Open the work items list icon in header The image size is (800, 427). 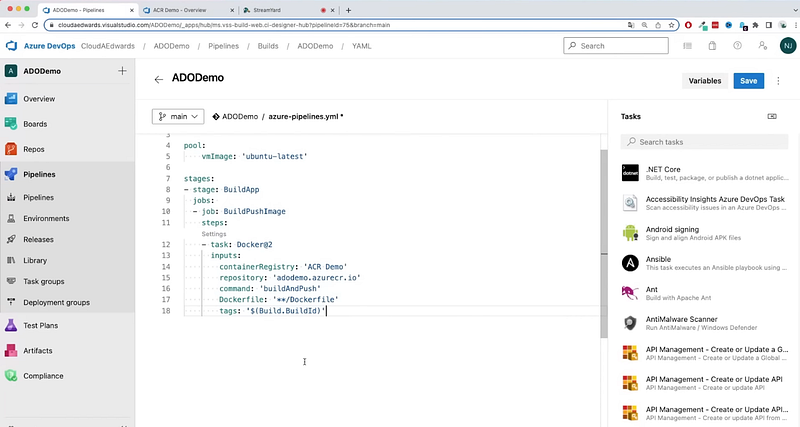point(687,46)
